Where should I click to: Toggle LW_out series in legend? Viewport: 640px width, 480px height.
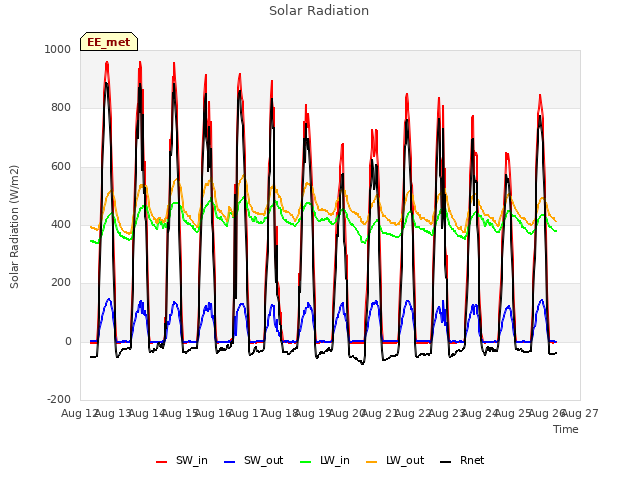click(x=395, y=460)
